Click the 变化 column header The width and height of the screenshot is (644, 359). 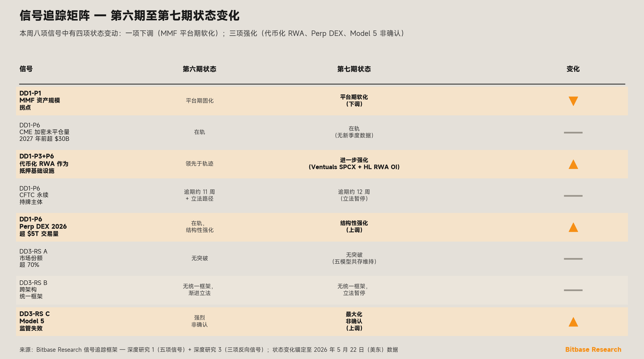click(x=573, y=69)
